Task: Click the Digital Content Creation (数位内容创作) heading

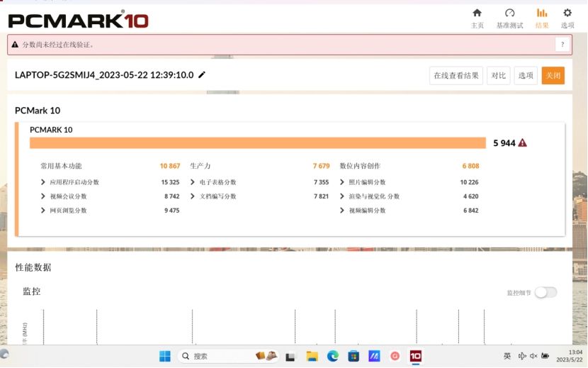Action: point(360,166)
